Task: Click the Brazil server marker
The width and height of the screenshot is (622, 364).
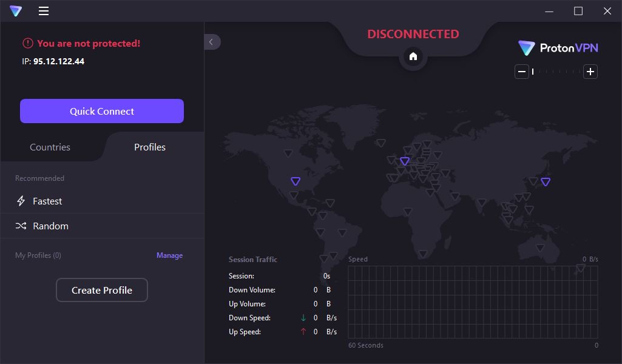Action: click(x=342, y=233)
